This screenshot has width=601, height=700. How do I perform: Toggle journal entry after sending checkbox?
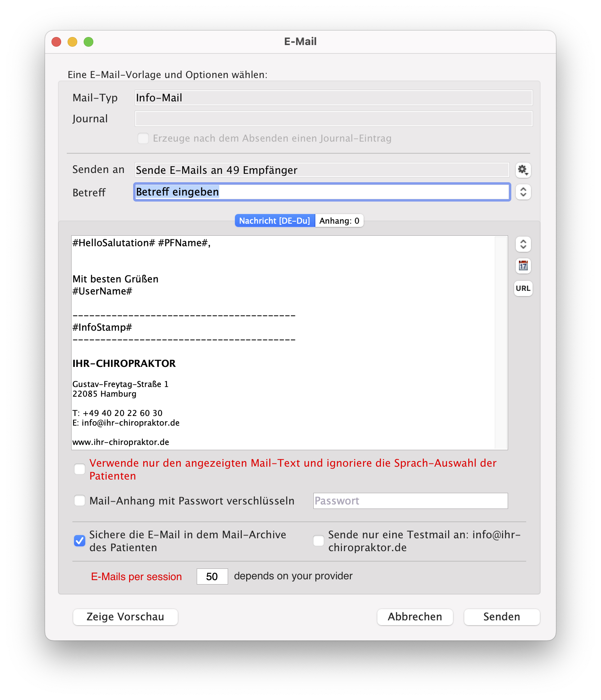click(x=143, y=138)
